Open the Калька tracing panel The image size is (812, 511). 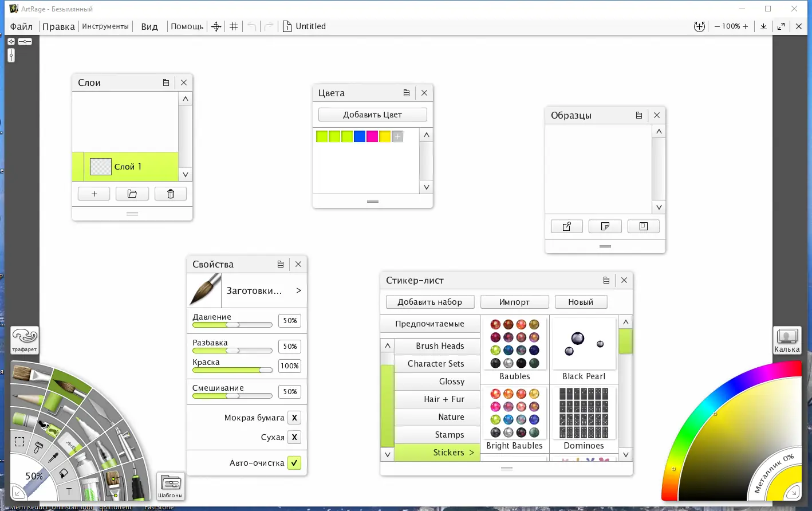(x=787, y=340)
